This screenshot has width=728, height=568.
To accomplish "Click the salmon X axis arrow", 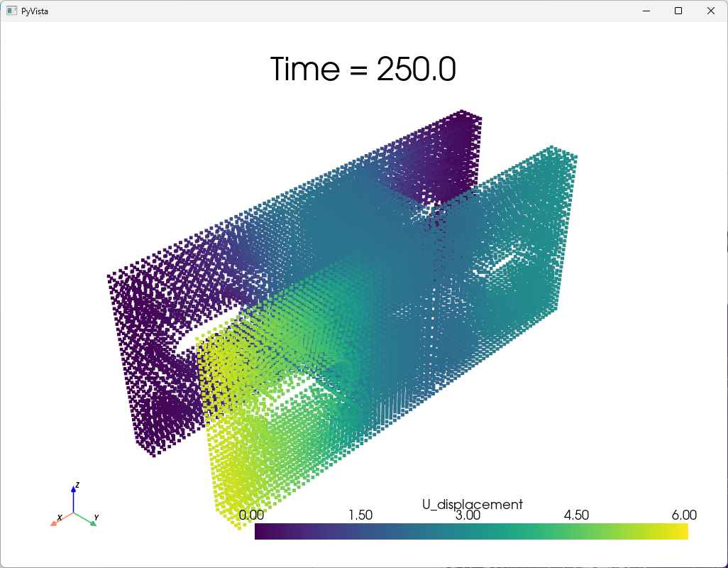I will tap(56, 523).
